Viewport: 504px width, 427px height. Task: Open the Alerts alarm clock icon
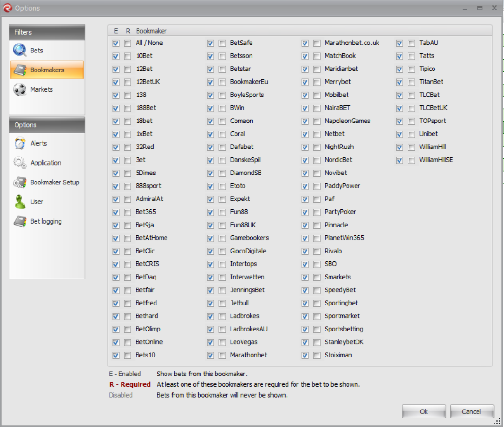coord(20,143)
